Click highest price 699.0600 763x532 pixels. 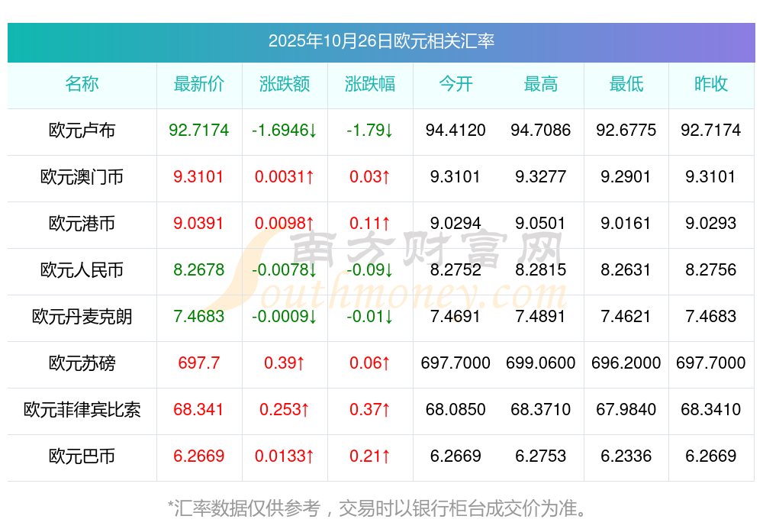pyautogui.click(x=541, y=363)
